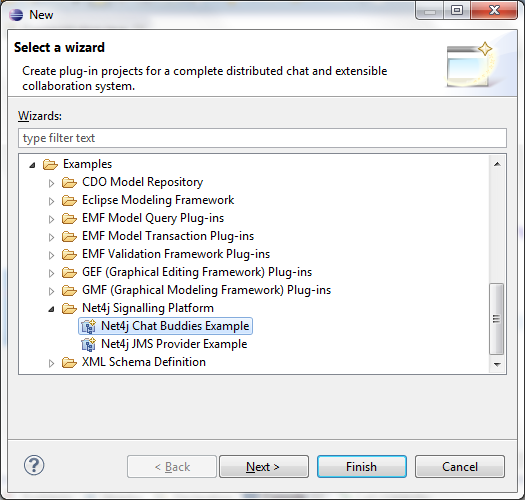Viewport: 525px width, 500px height.
Task: Click the Finish button
Action: (x=362, y=466)
